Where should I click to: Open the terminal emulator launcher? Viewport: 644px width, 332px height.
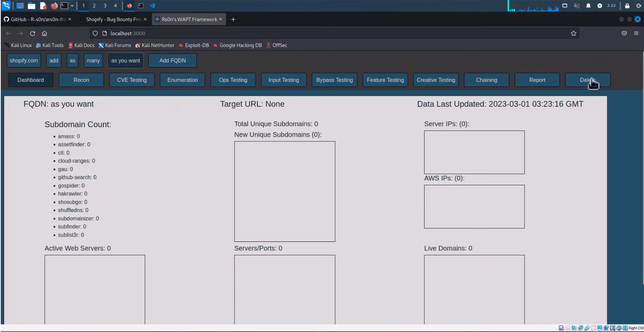64,6
